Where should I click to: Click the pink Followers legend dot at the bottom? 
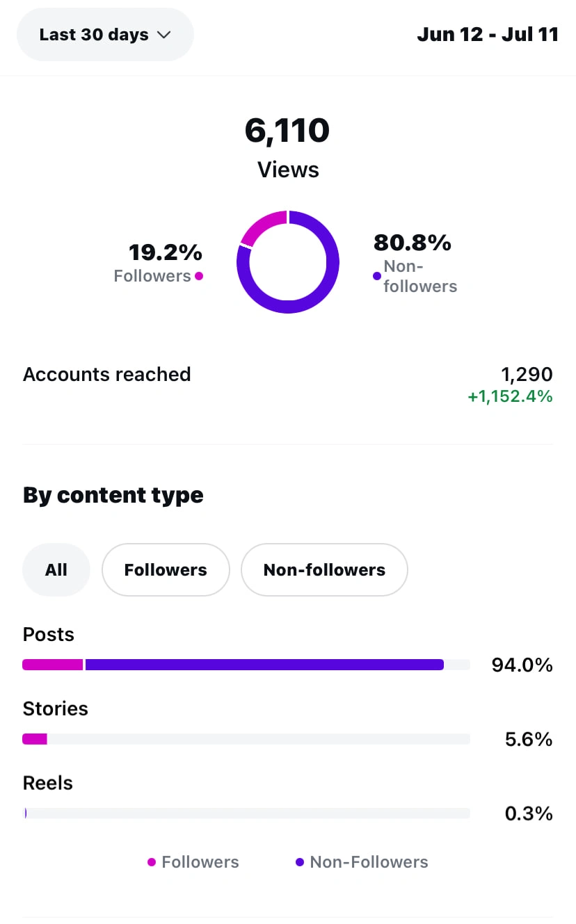pyautogui.click(x=152, y=862)
